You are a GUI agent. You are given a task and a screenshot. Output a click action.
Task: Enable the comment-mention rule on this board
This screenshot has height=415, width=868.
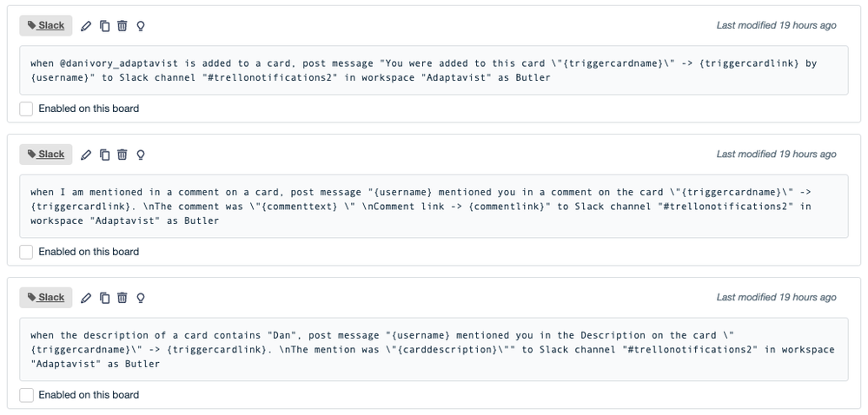pyautogui.click(x=26, y=253)
